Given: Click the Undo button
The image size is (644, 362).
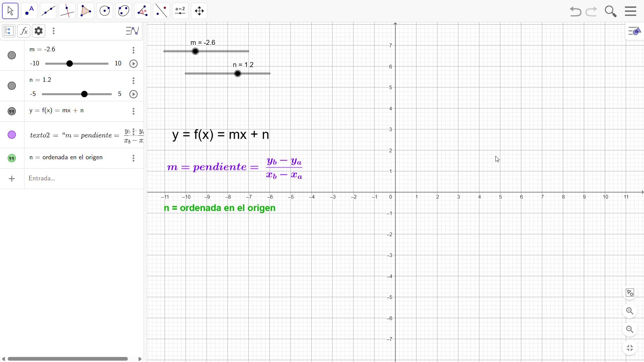Looking at the screenshot, I should 576,11.
